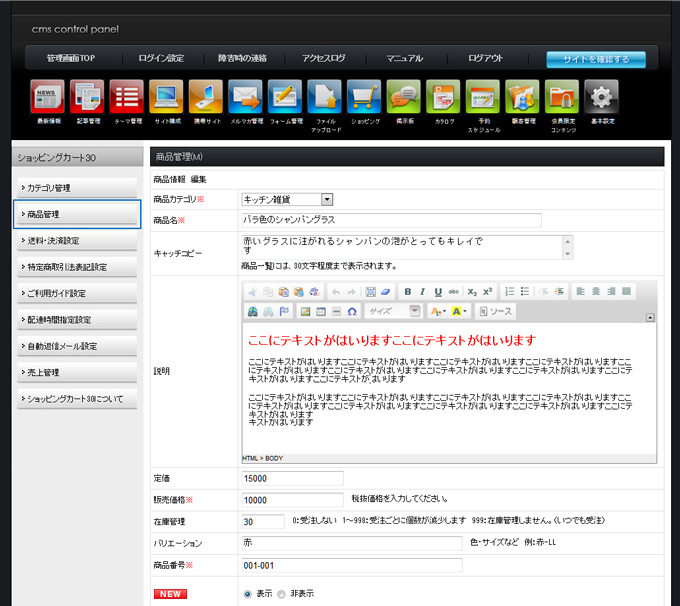This screenshot has width=680, height=606.
Task: Click the 顧客管理 icon
Action: tap(522, 97)
